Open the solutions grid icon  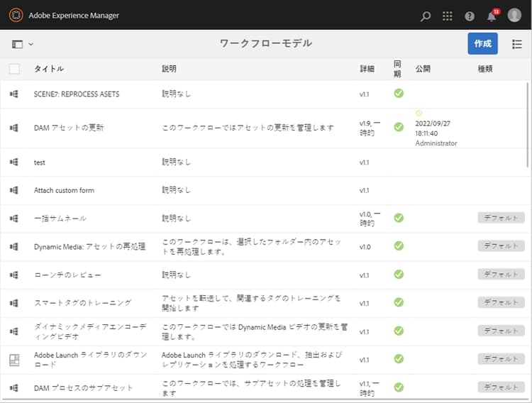click(x=447, y=16)
